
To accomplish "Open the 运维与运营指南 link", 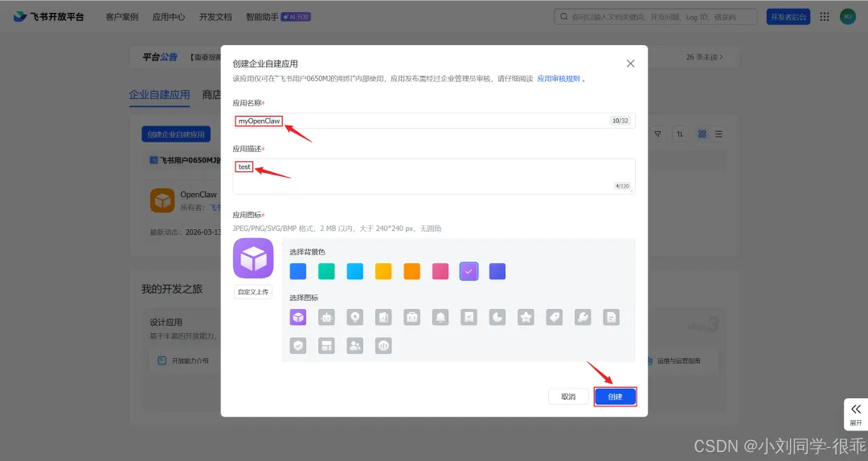I will (x=678, y=360).
